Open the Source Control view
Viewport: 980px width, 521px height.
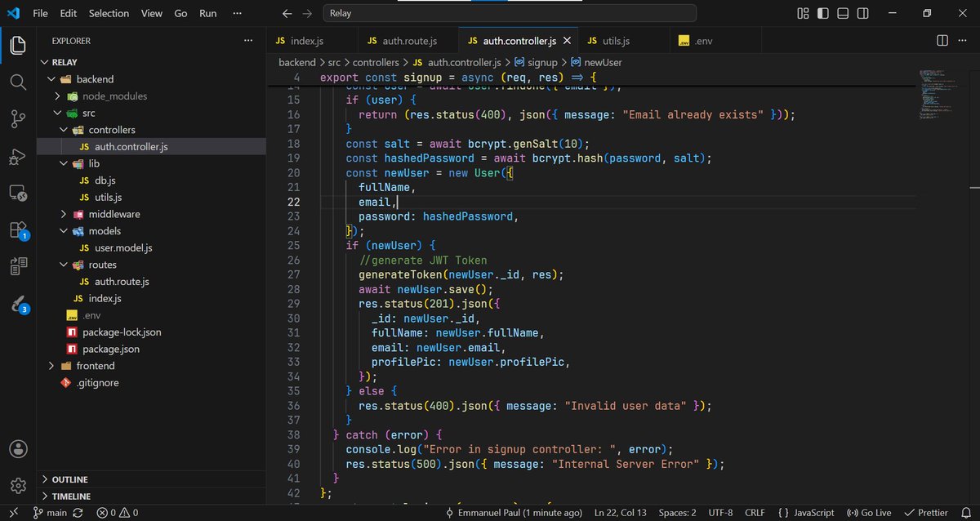pos(18,119)
